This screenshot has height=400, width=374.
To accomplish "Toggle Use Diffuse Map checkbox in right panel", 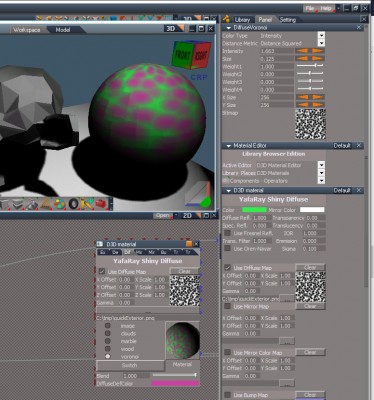I will click(x=228, y=268).
